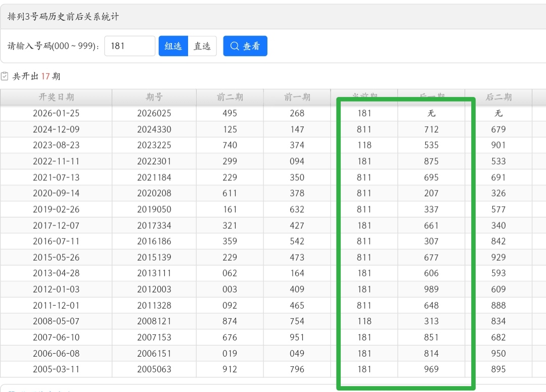546x392 pixels.
Task: Switch to 组选 mode
Action: tap(173, 46)
